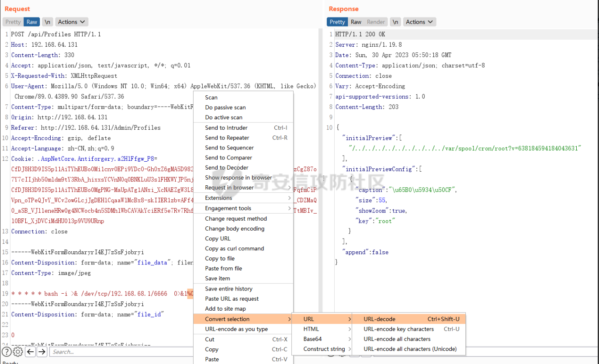Choose Change request method
The width and height of the screenshot is (599, 364).
243,219
